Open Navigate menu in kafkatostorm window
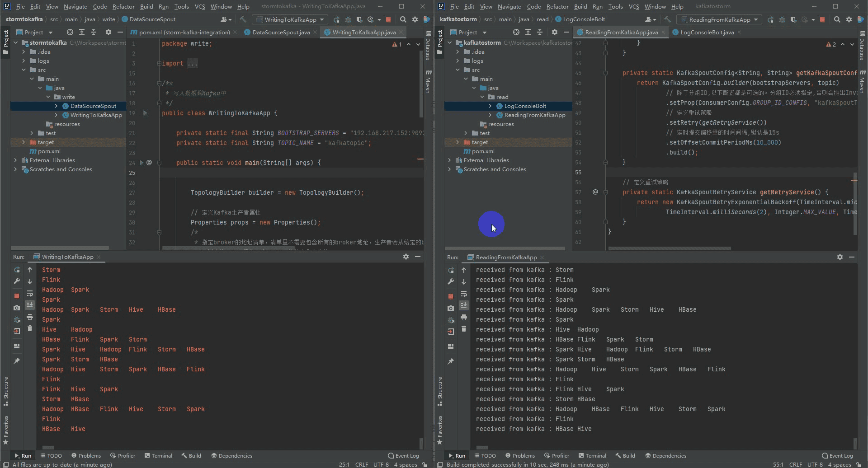 pyautogui.click(x=509, y=6)
